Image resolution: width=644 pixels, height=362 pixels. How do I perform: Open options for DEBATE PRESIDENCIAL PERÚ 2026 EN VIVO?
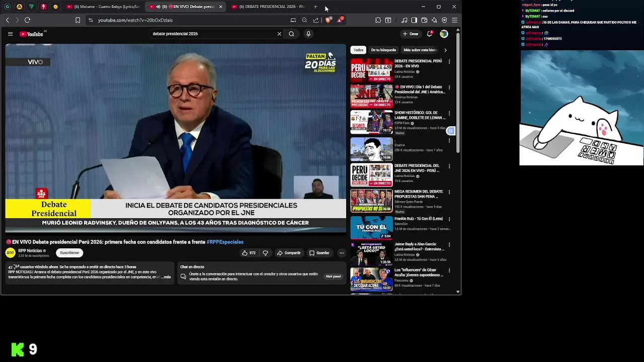click(449, 62)
